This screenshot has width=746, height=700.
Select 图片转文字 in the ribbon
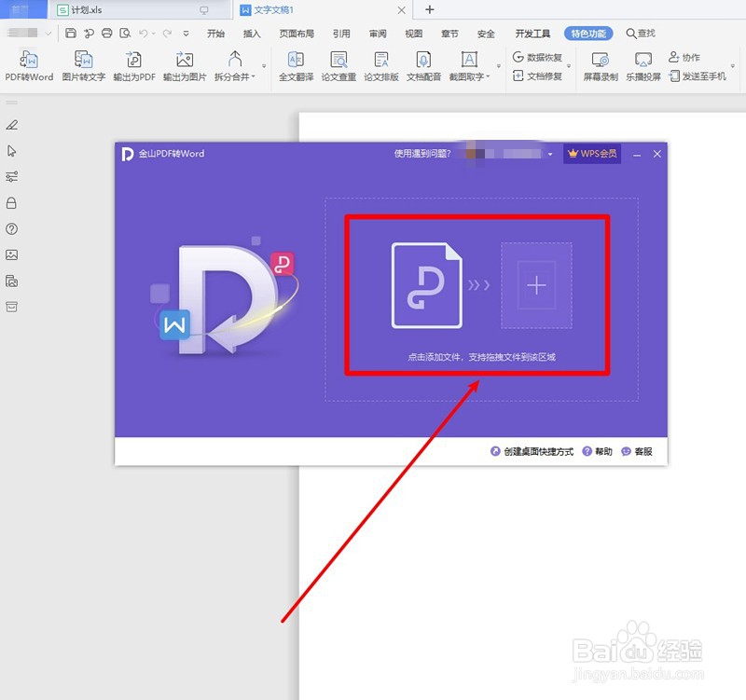coord(84,65)
